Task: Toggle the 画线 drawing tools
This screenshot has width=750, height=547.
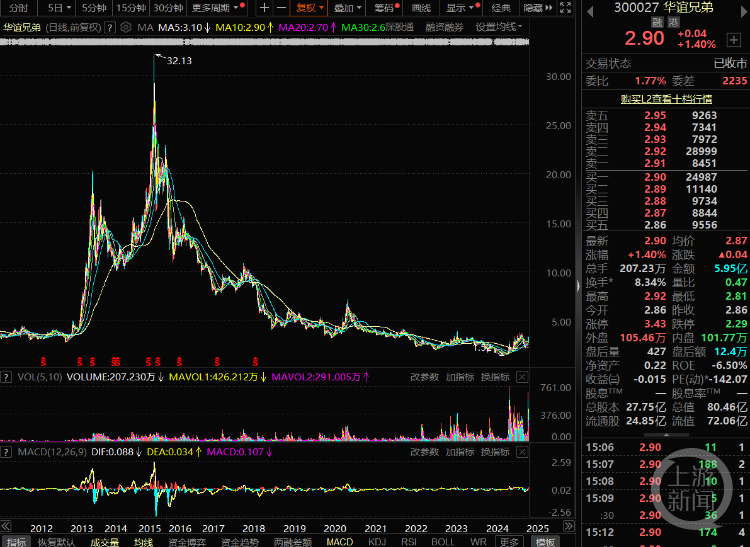Action: [x=421, y=8]
